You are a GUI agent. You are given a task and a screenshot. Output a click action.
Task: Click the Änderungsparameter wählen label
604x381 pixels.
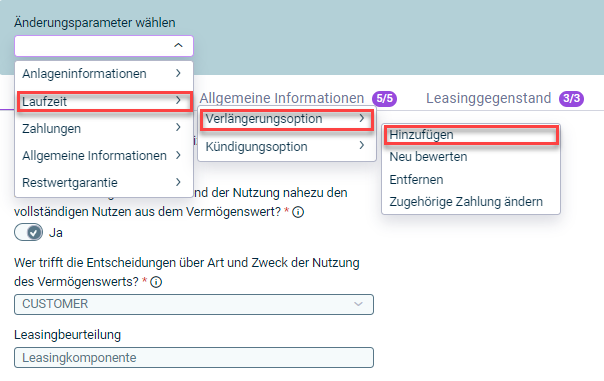coord(95,23)
